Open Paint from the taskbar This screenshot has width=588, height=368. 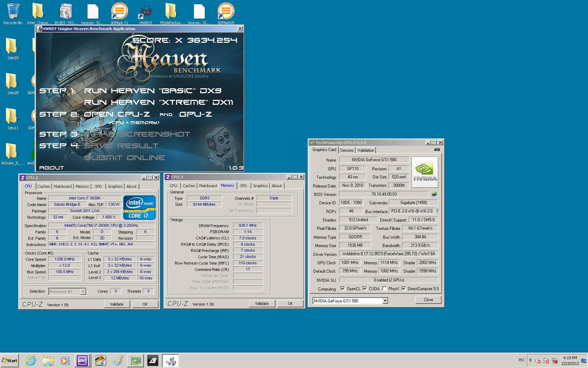pyautogui.click(x=118, y=360)
